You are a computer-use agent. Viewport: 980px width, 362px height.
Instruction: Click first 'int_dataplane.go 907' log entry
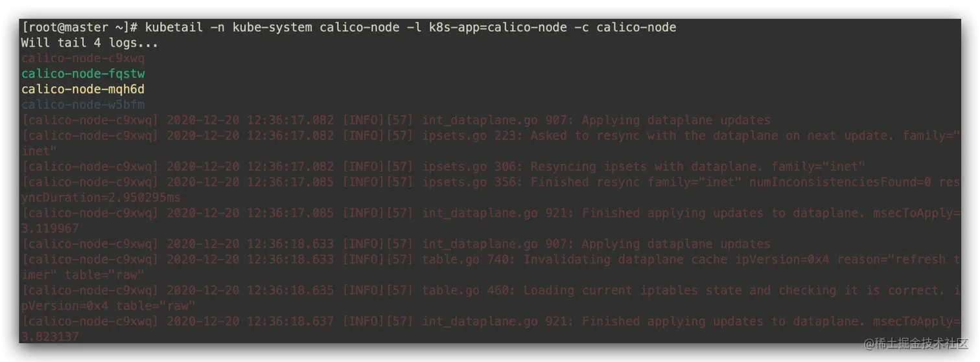point(395,120)
